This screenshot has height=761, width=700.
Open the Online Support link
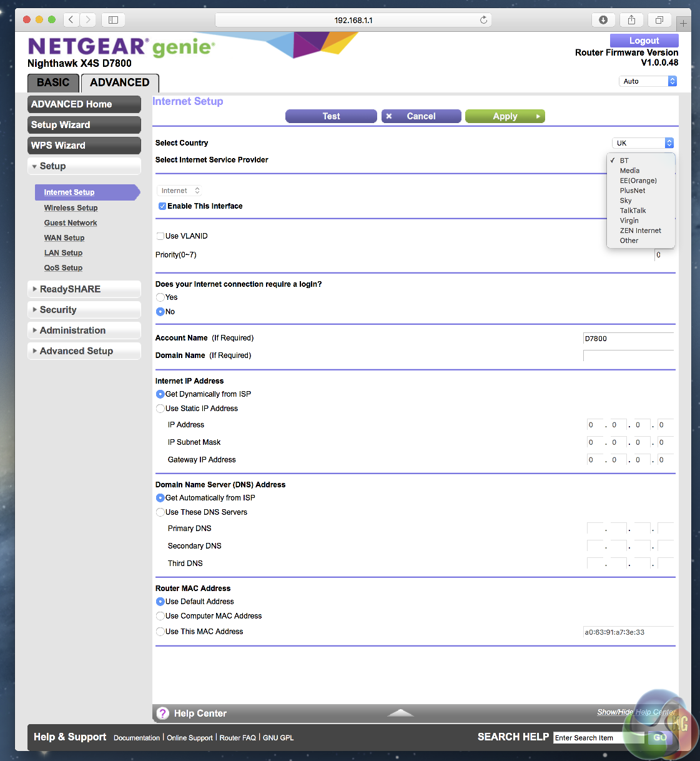click(190, 738)
